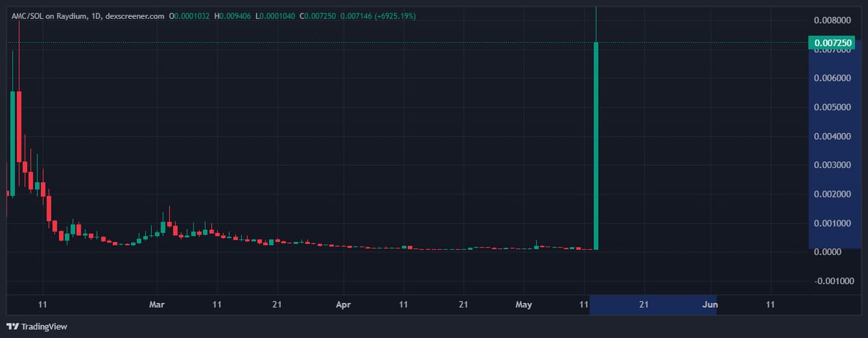The height and width of the screenshot is (338, 868).
Task: Click the high value H0.009406
Action: 234,15
